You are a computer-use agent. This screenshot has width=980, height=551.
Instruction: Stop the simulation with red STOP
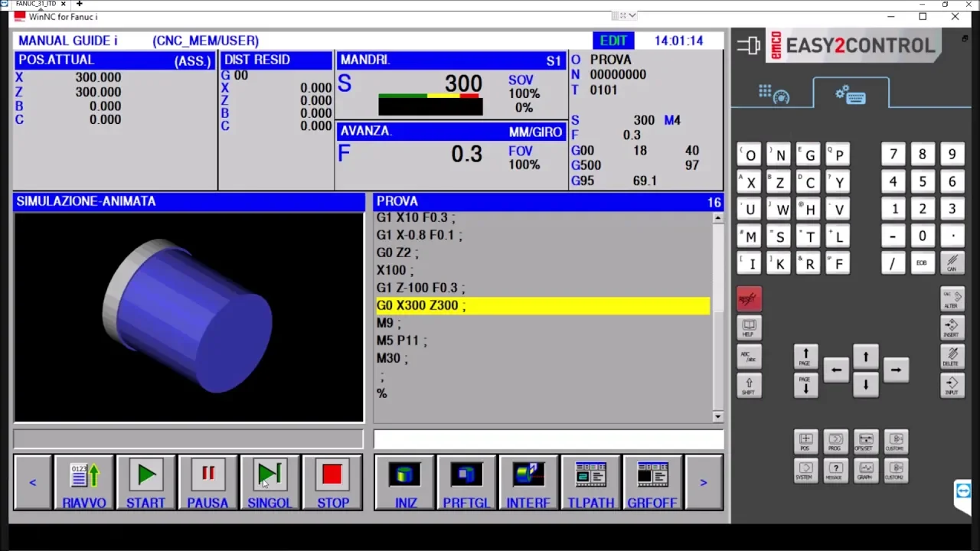[332, 483]
